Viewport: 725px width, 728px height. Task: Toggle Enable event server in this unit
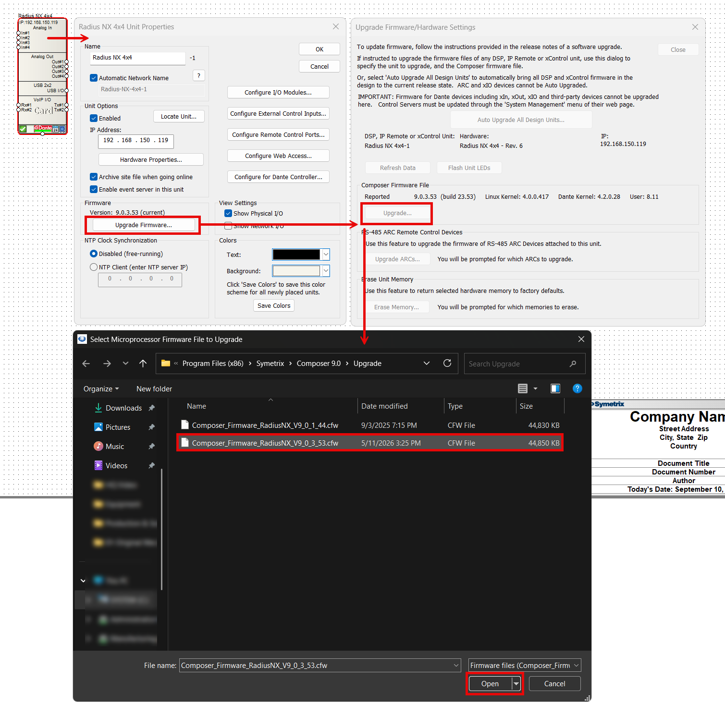pyautogui.click(x=94, y=189)
